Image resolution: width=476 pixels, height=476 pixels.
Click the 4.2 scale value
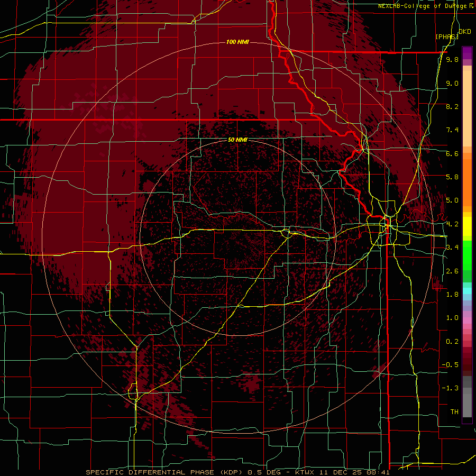coord(452,224)
